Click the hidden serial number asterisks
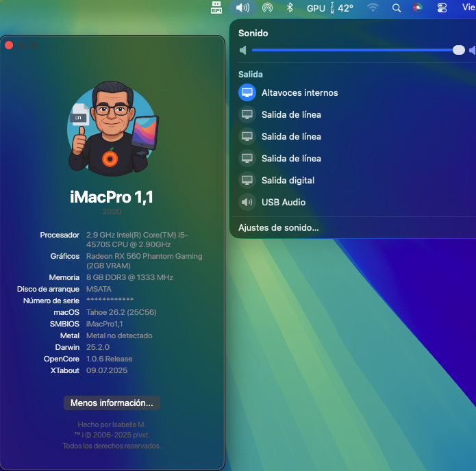 [x=110, y=300]
